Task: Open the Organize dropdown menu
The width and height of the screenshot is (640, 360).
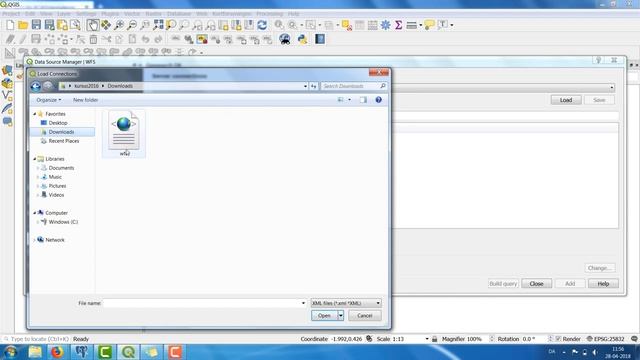Action: [49, 100]
